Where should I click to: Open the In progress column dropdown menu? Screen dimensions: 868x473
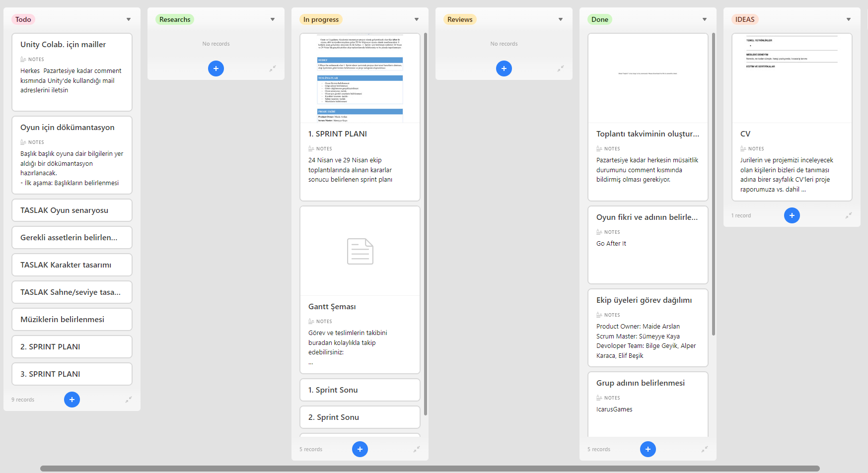417,19
